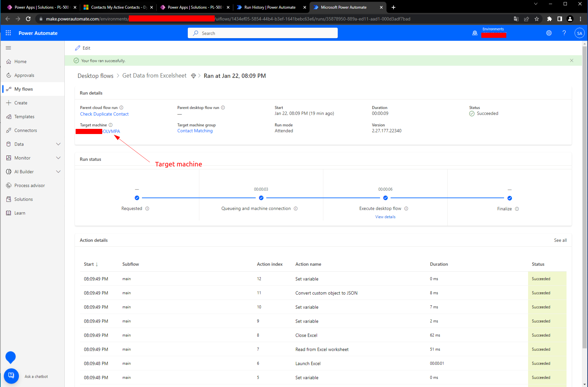Click info icon next to Target machine
588x387 pixels.
point(111,125)
